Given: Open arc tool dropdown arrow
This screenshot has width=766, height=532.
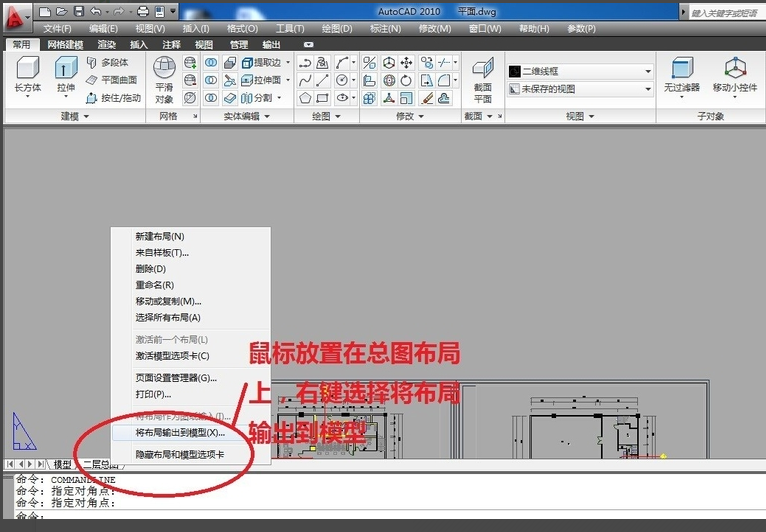Looking at the screenshot, I should click(x=354, y=63).
